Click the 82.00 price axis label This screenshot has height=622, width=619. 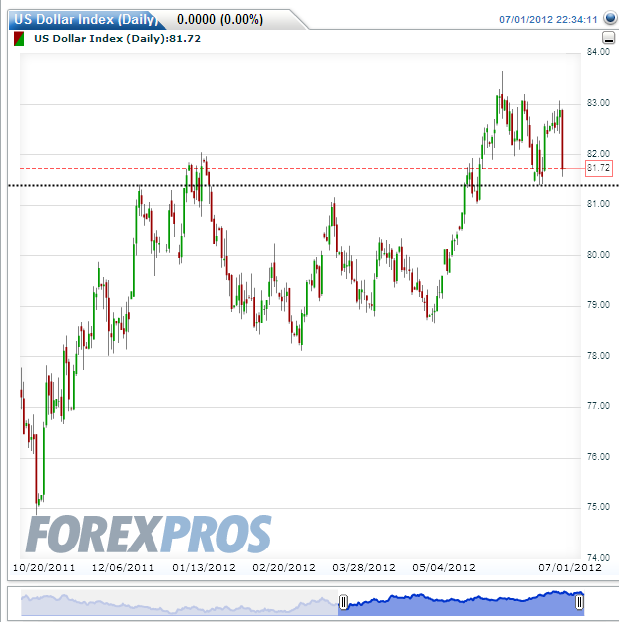point(598,154)
